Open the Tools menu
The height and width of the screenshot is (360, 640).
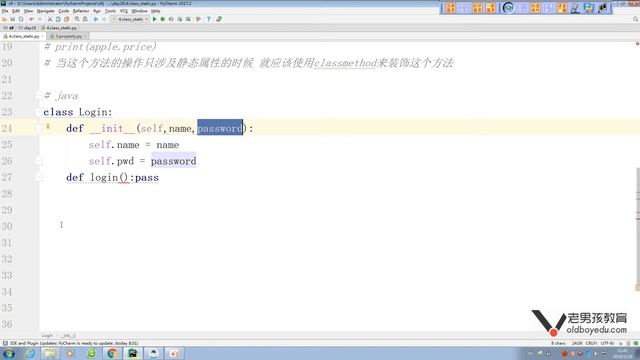pos(110,11)
